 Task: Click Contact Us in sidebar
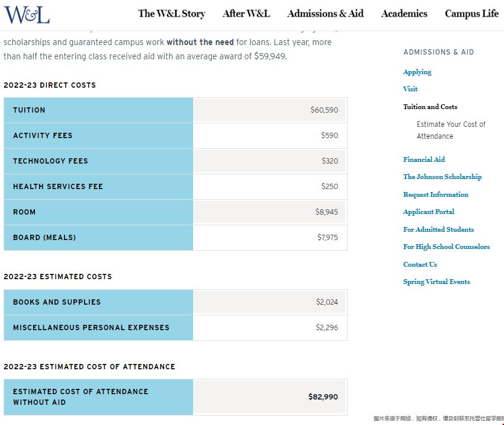click(x=420, y=264)
